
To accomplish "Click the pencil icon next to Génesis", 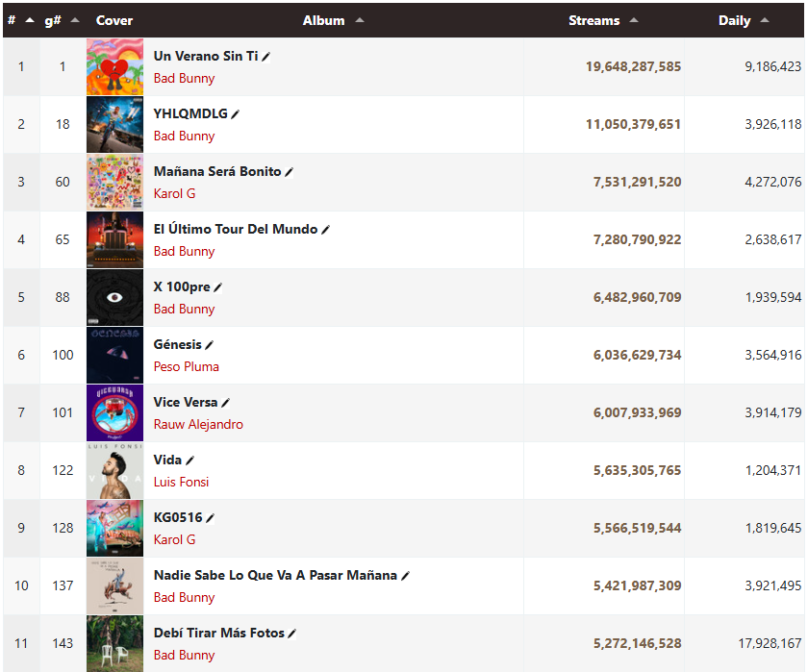I will click(210, 345).
